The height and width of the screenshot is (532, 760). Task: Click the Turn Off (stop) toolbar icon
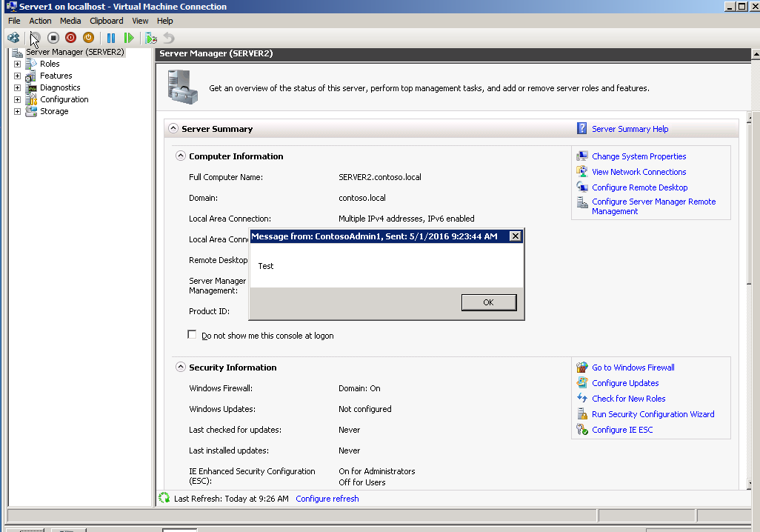pyautogui.click(x=53, y=38)
